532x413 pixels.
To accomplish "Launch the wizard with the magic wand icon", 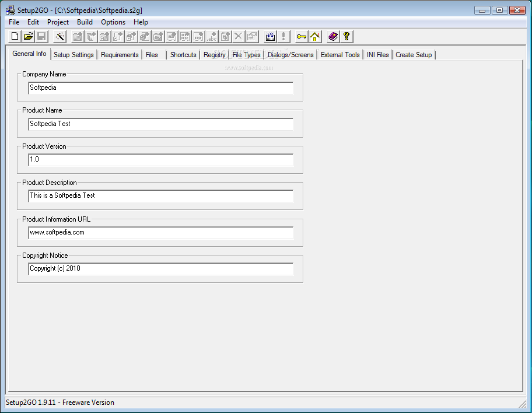I will [x=60, y=36].
